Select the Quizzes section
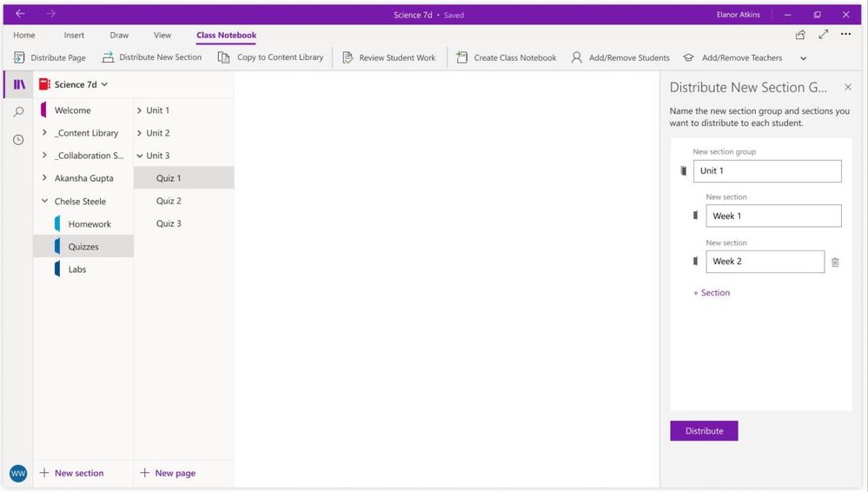 83,247
